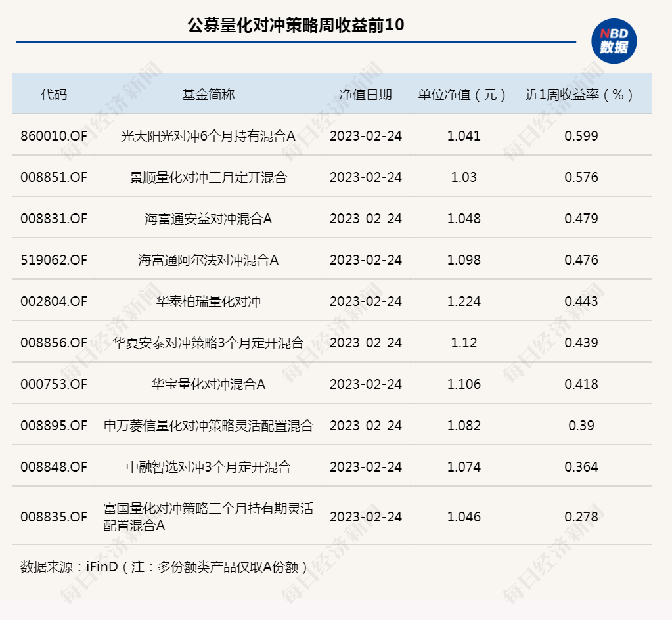This screenshot has width=672, height=620.
Task: Click the 基金简称 column header
Action: (208, 95)
